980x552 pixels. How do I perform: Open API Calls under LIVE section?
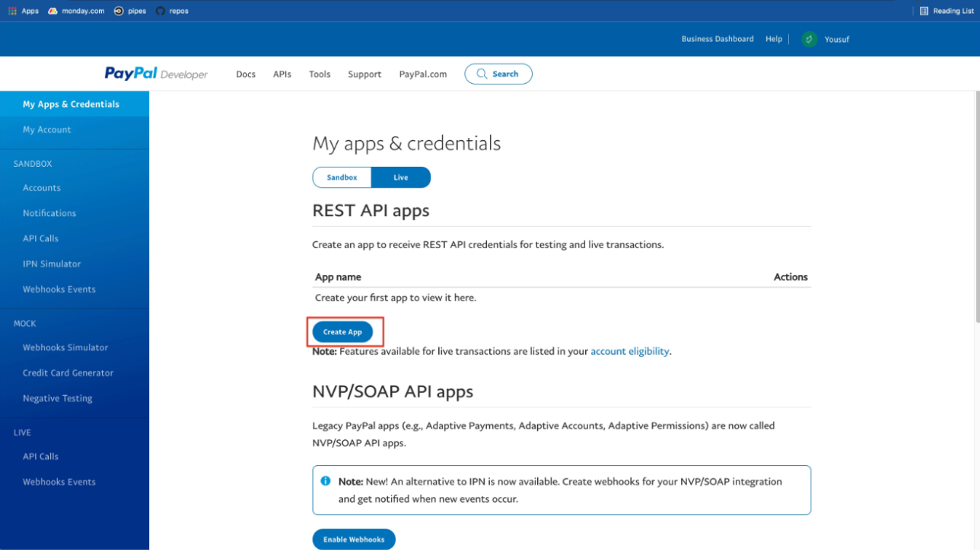click(x=40, y=457)
